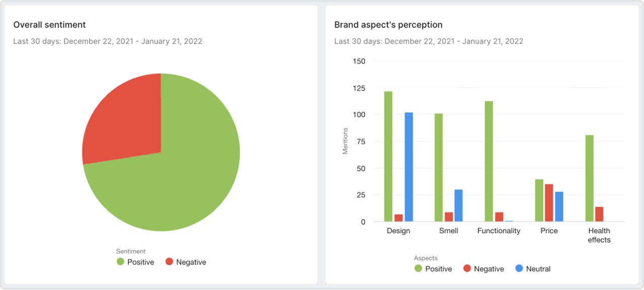Image resolution: width=644 pixels, height=290 pixels.
Task: Select the Price negative red bar
Action: click(549, 203)
